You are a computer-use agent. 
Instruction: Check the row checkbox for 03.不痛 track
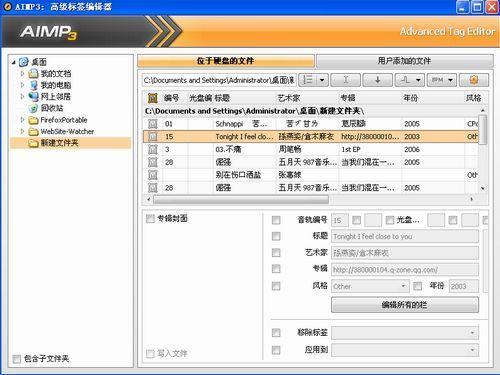pyautogui.click(x=153, y=149)
